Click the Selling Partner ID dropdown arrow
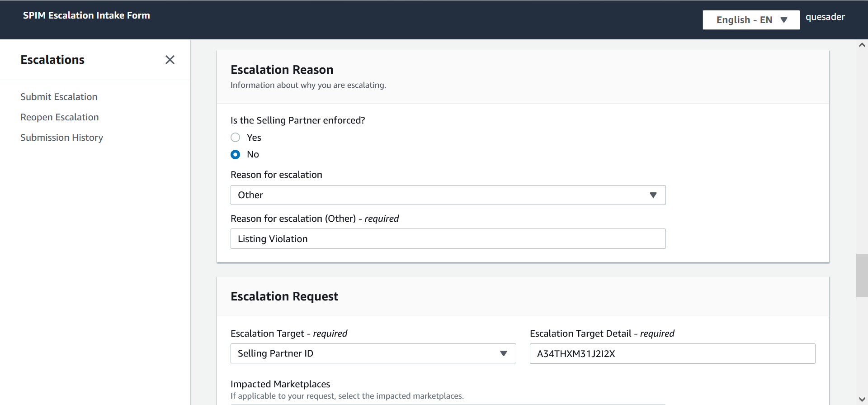The image size is (868, 405). tap(504, 353)
